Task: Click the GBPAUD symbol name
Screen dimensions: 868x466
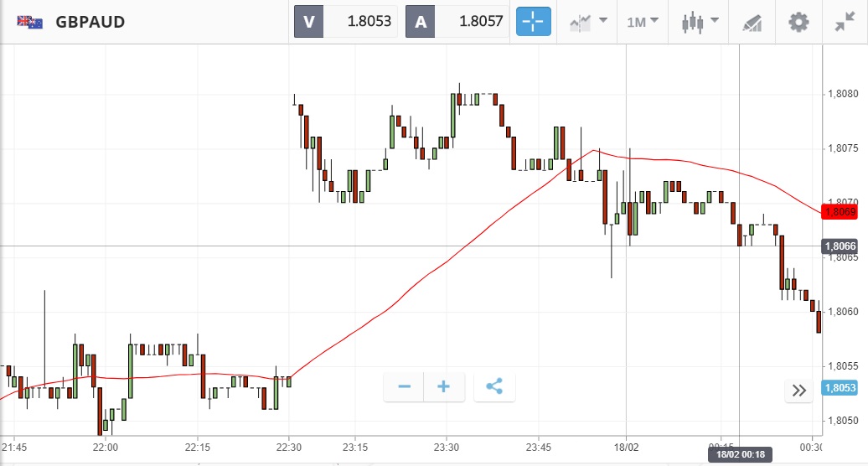Action: [x=90, y=22]
